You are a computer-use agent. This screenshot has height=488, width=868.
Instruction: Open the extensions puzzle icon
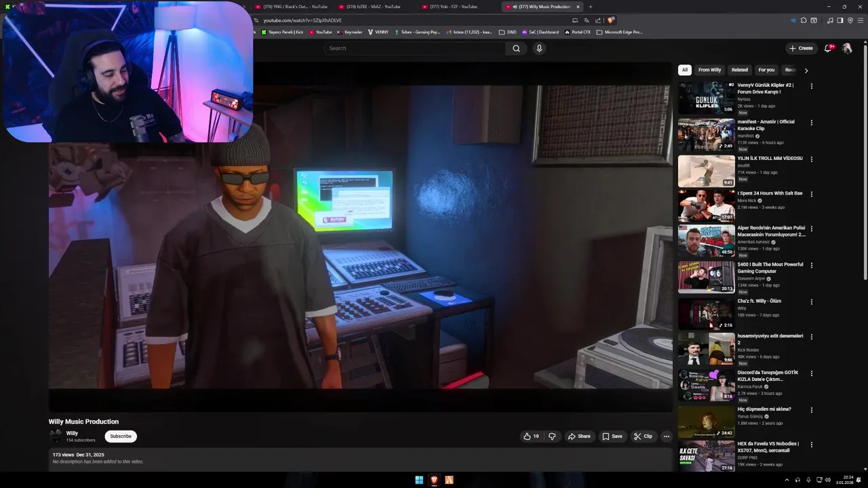click(804, 20)
